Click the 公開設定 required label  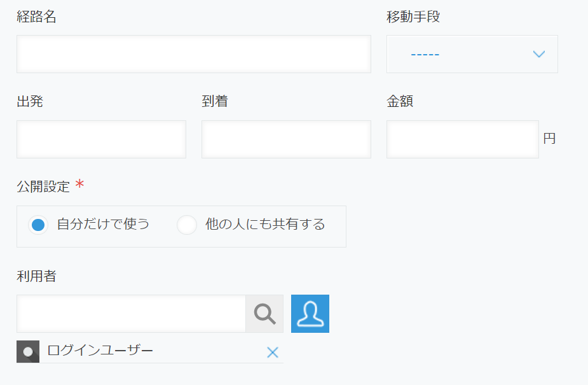43,186
